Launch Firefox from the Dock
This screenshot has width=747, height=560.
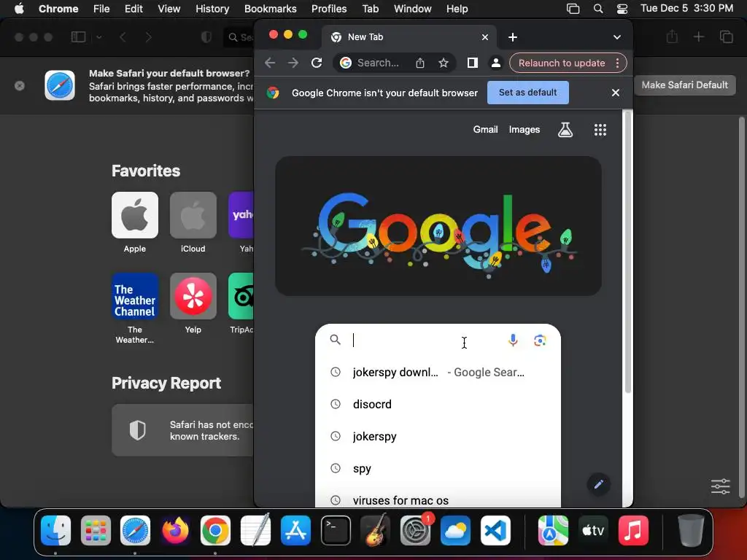pos(175,531)
